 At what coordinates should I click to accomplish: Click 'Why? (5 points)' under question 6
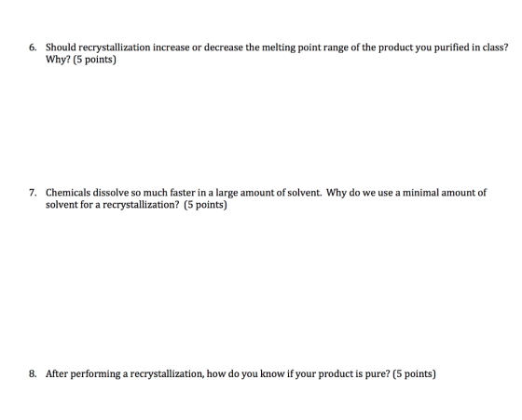point(81,60)
